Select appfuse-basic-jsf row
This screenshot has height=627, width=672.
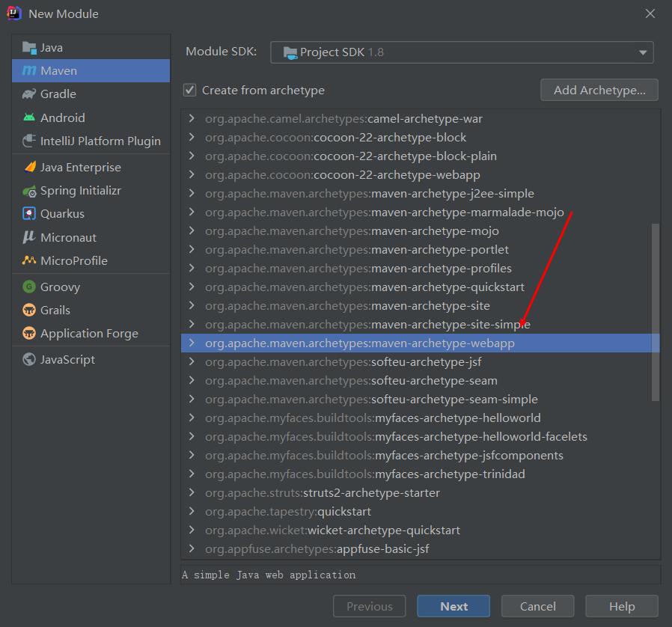pos(420,548)
